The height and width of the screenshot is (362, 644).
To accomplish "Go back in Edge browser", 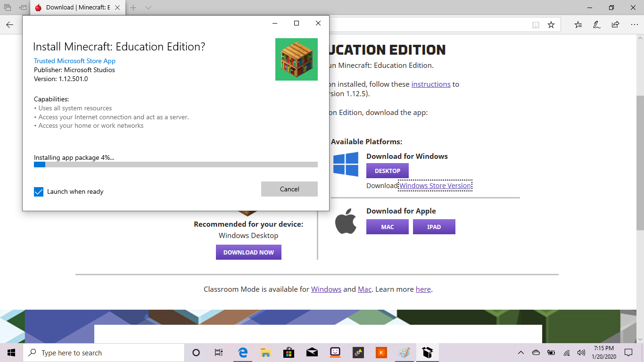I will [9, 25].
